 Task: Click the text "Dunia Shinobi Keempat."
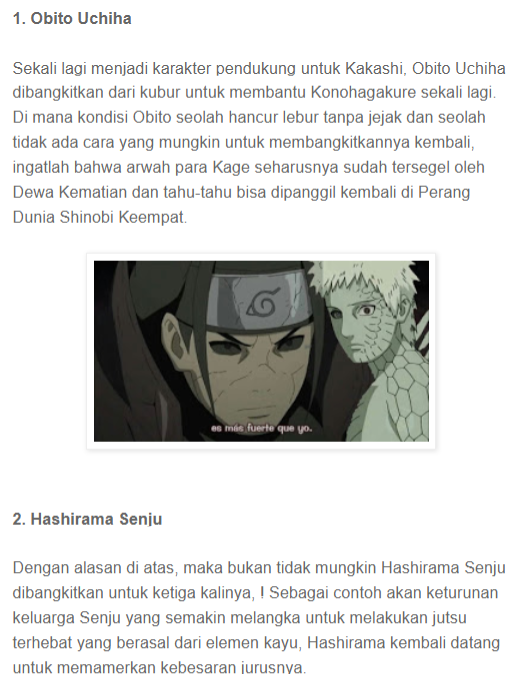point(100,217)
